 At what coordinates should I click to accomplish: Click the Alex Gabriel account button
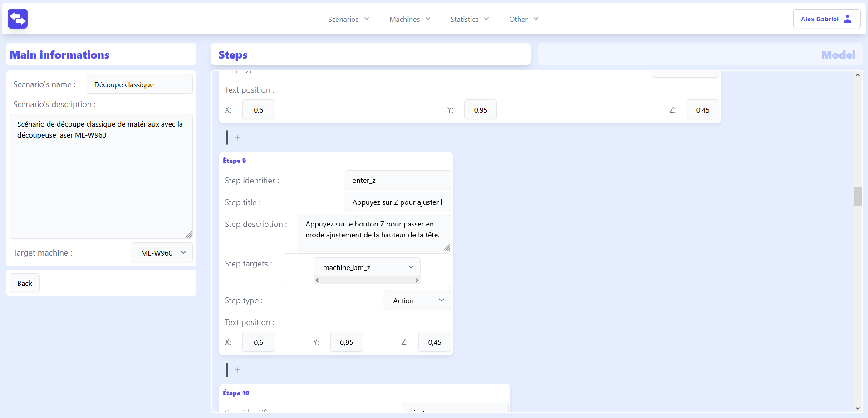826,19
